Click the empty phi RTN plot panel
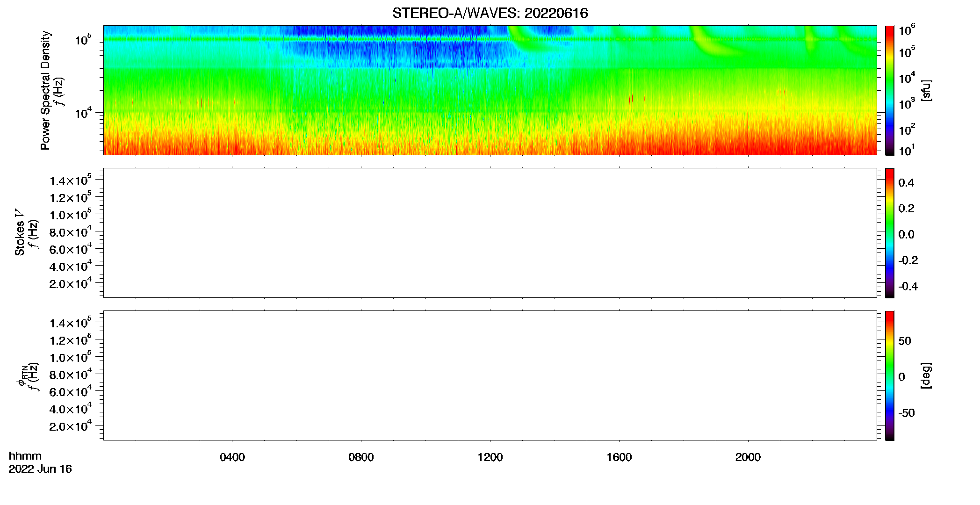Screen dimensions: 980x505 (490, 375)
